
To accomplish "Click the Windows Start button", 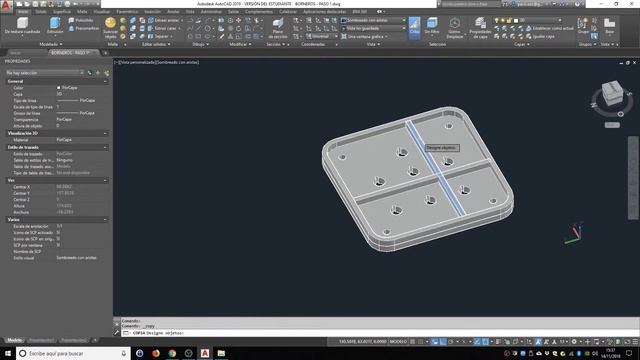I will (x=7, y=353).
